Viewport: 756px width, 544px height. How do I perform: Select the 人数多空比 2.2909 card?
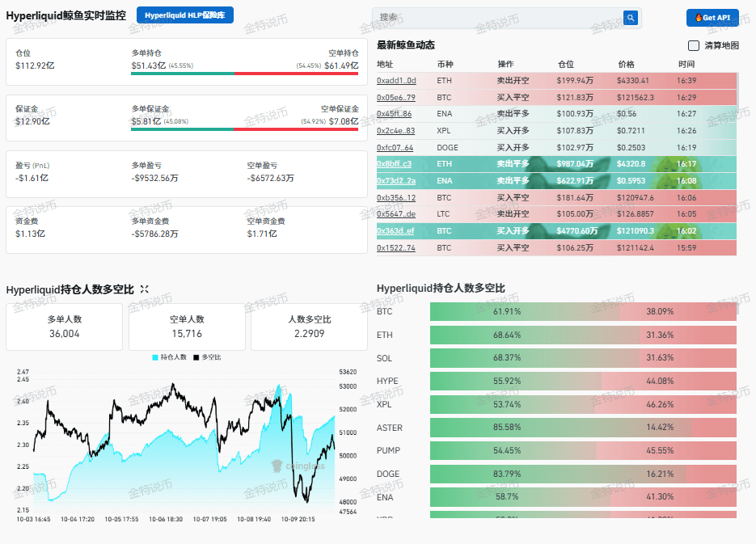[309, 327]
